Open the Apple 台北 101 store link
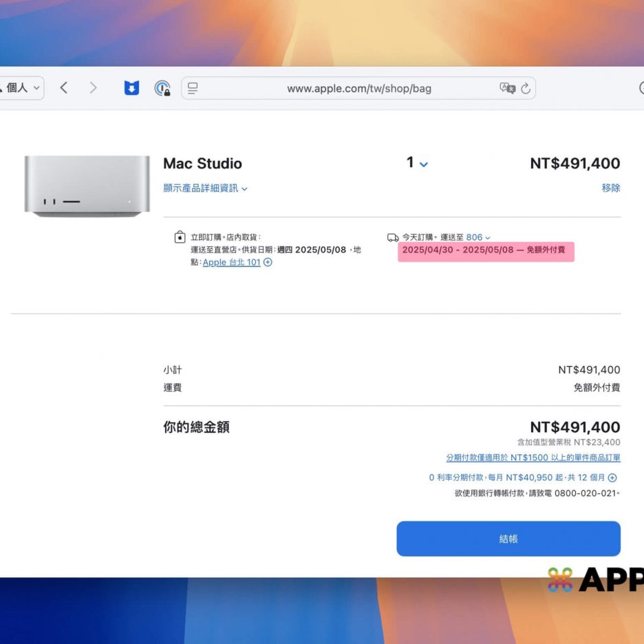 tap(231, 262)
